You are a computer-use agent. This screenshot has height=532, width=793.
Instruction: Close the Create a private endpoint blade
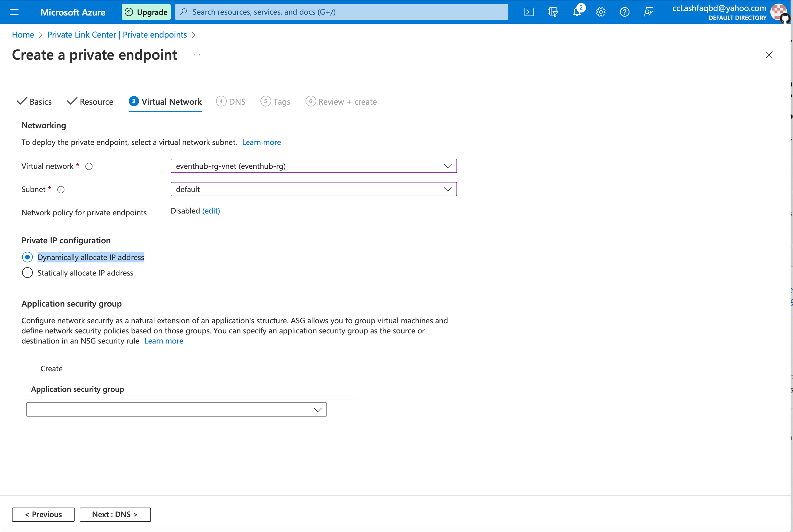(x=769, y=55)
